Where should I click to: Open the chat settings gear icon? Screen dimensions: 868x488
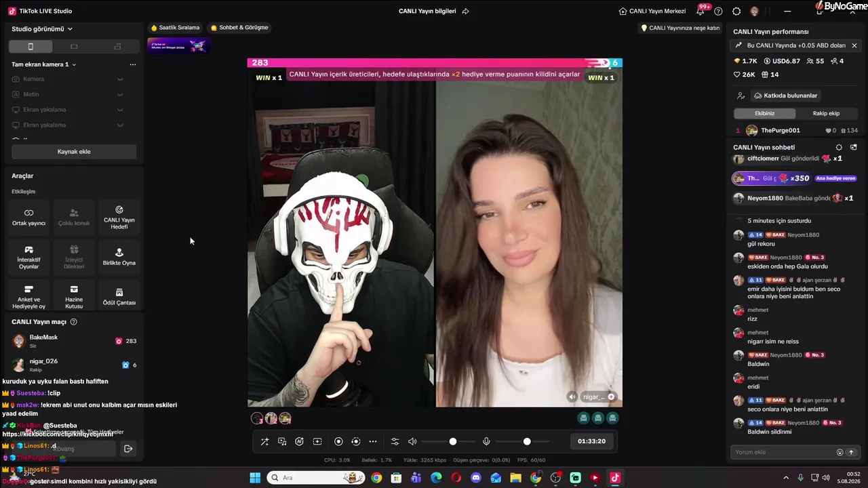tap(839, 147)
